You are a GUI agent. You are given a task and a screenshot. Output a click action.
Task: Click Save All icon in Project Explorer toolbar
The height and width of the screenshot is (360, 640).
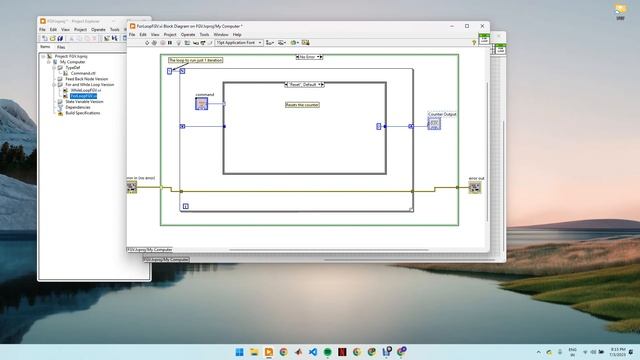point(60,38)
